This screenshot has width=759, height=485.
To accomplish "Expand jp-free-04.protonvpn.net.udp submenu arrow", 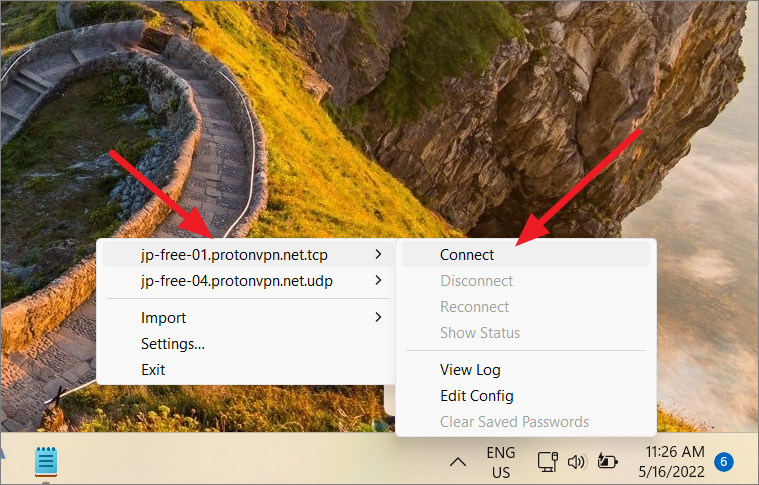I will click(x=379, y=280).
